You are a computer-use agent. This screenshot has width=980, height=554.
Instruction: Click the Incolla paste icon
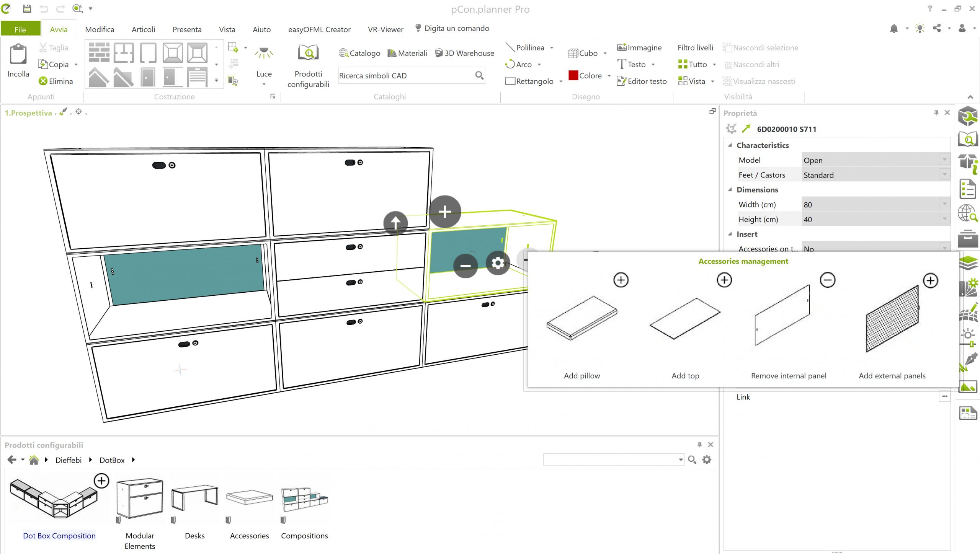pos(18,54)
